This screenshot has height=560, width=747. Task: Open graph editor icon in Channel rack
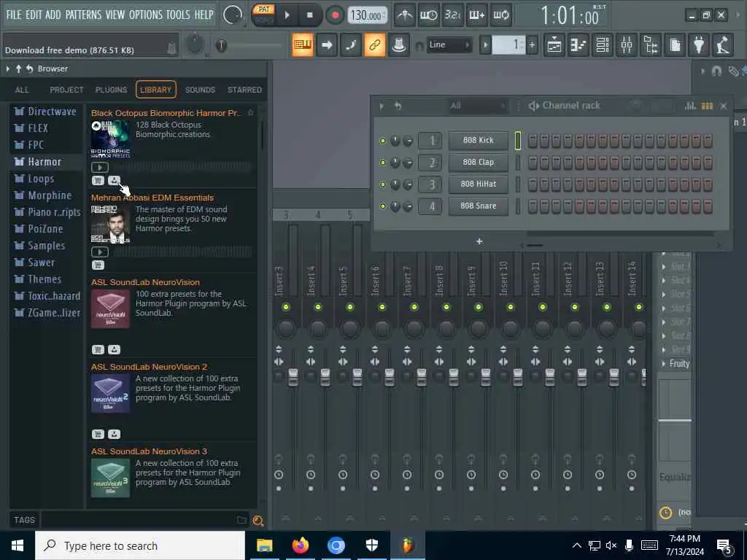coord(690,106)
